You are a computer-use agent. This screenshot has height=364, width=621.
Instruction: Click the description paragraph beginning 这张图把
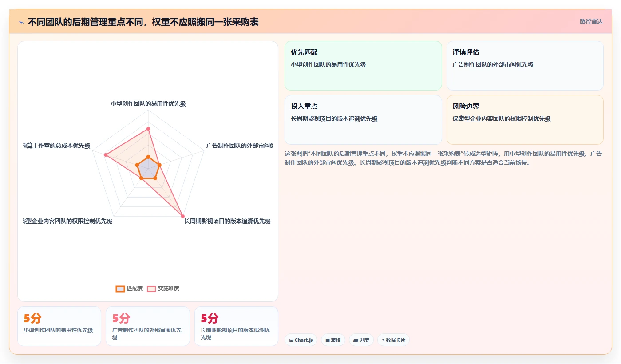[443, 158]
